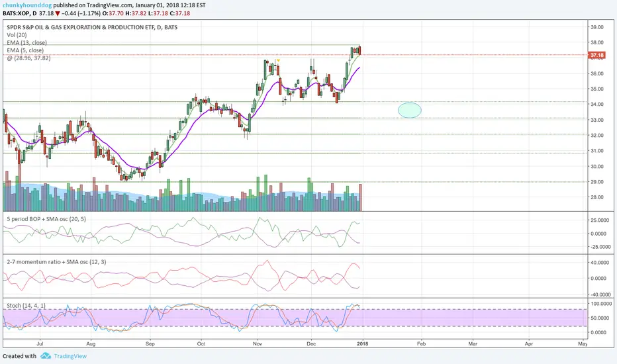This screenshot has height=364, width=617.
Task: Click the Feb label on time axis
Action: 422,343
